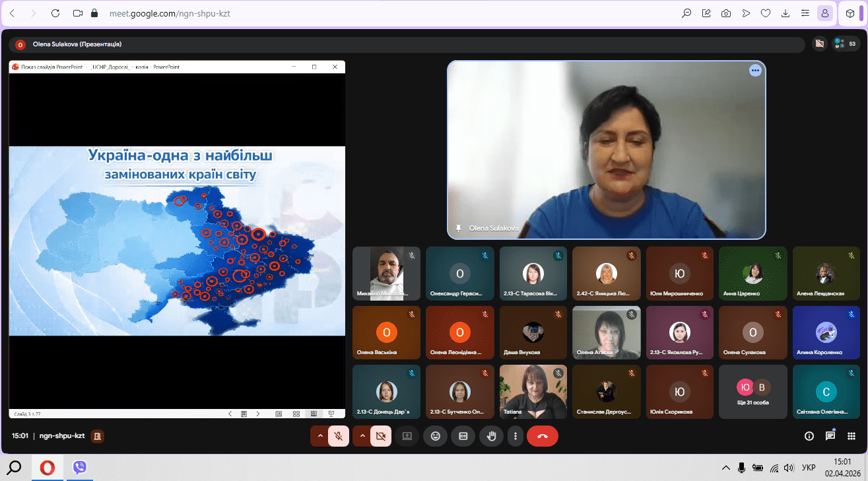Open the emoji reactions panel
The height and width of the screenshot is (481, 868).
point(435,436)
